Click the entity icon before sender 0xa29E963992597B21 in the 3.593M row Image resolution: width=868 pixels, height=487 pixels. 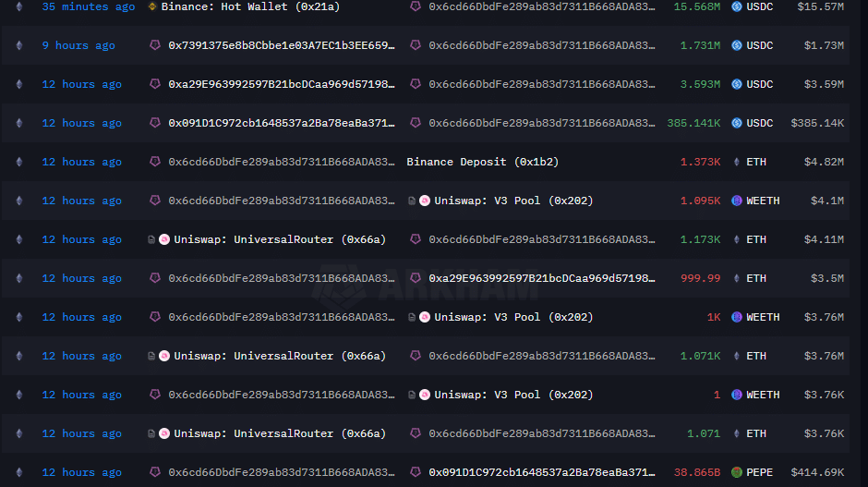pos(155,84)
